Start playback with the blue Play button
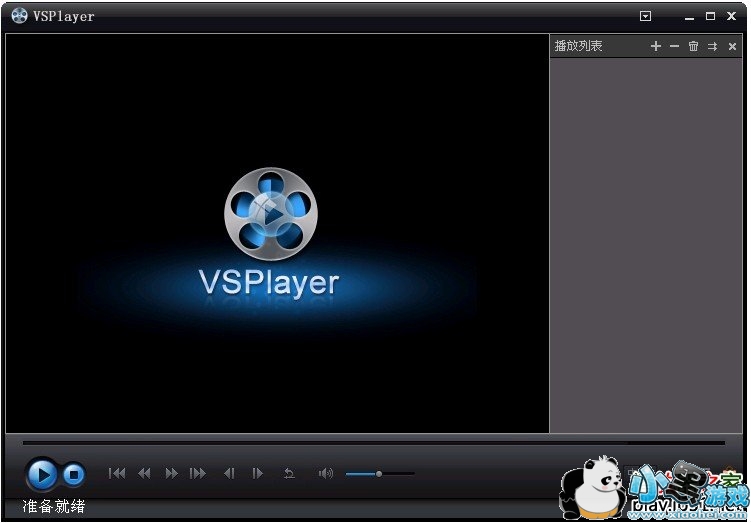The width and height of the screenshot is (751, 523). (42, 474)
